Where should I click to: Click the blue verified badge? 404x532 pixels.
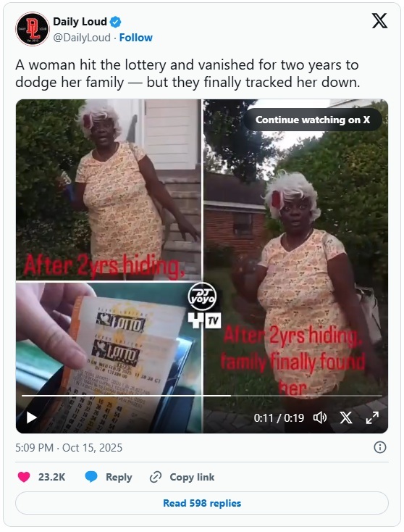[116, 22]
